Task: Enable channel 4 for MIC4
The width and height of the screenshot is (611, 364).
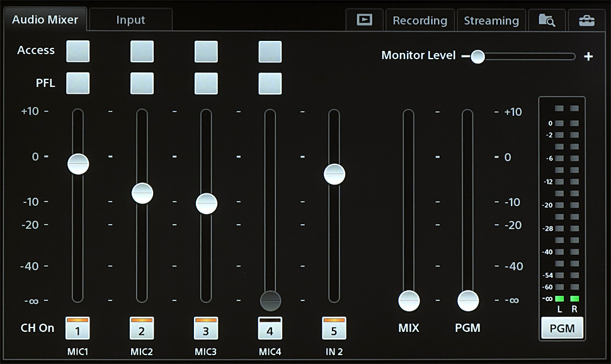Action: pos(270,328)
